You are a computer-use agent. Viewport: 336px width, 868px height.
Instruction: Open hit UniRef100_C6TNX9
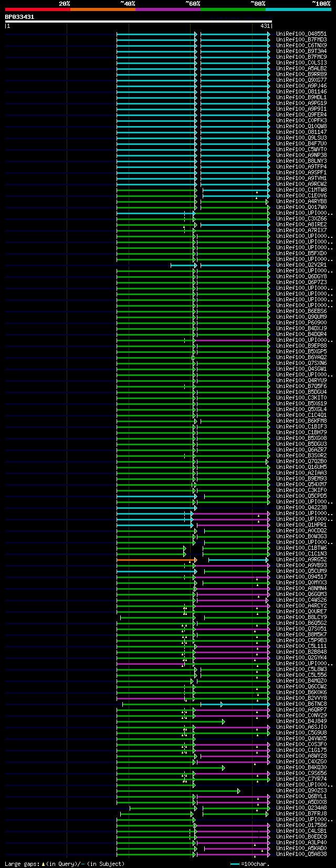(x=301, y=46)
